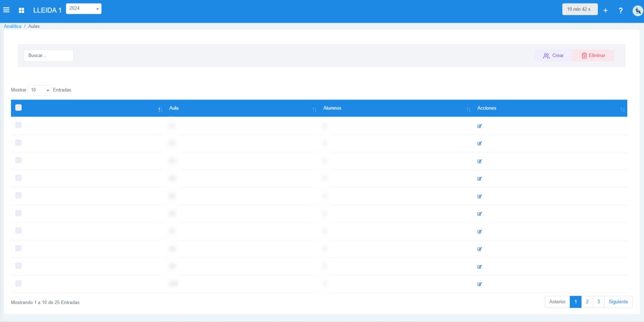Click the edit icon in last row
Screen dimensions: 644x322
pos(479,284)
